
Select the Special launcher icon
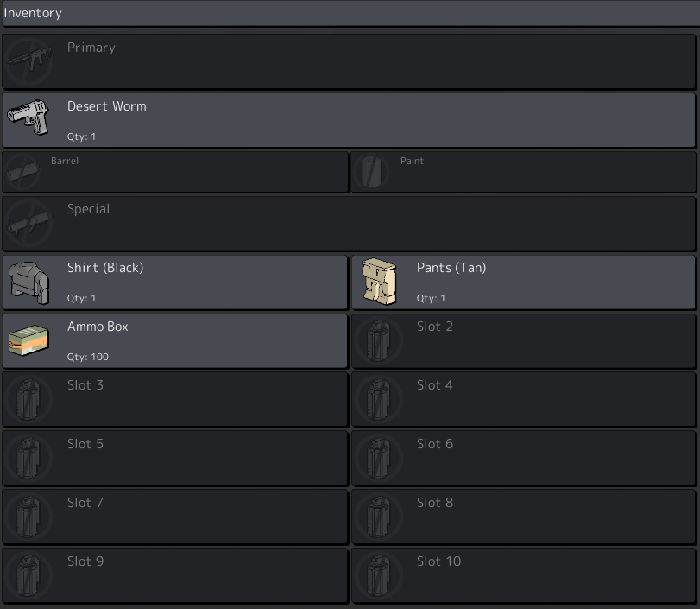(x=28, y=223)
